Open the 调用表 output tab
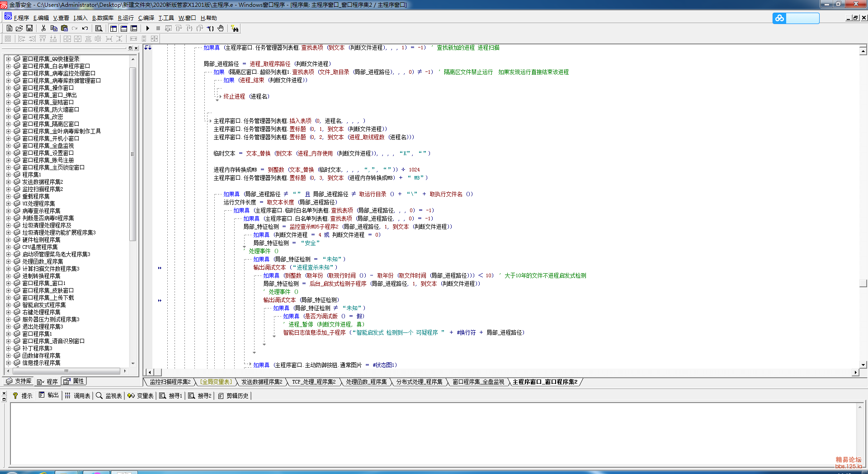This screenshot has width=868, height=474. 77,396
